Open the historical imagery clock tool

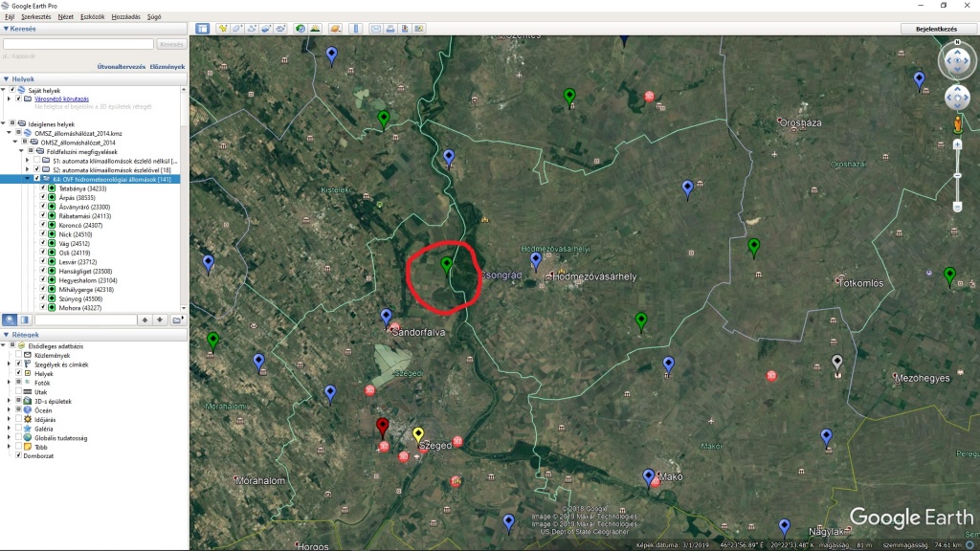click(301, 29)
